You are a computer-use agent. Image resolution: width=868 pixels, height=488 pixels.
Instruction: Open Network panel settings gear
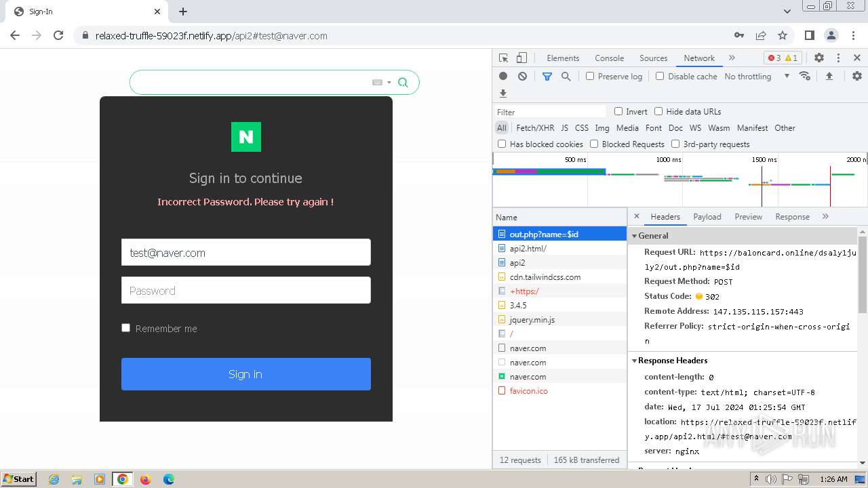coord(857,76)
